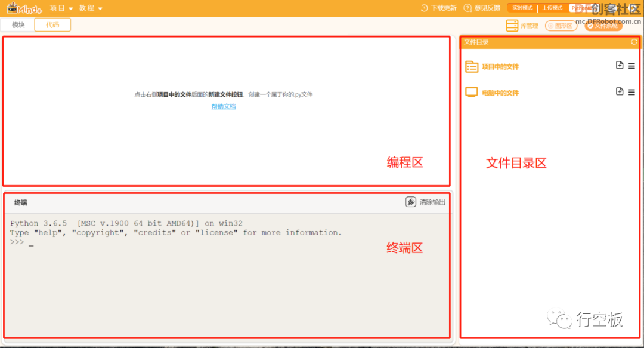Click the Mind+ logo icon
The width and height of the screenshot is (644, 348).
24,8
